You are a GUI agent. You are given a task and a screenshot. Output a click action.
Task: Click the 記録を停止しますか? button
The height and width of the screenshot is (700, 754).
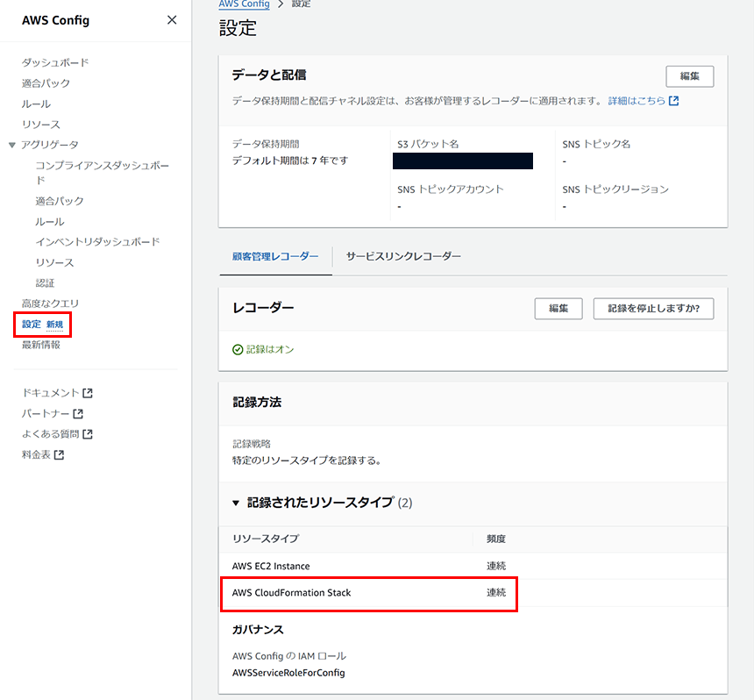[x=653, y=309]
